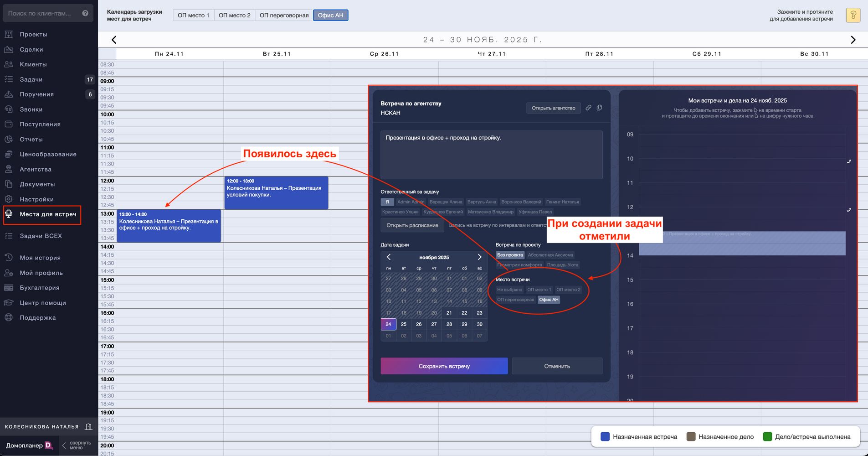
Task: Select Без проекта project option
Action: point(510,255)
